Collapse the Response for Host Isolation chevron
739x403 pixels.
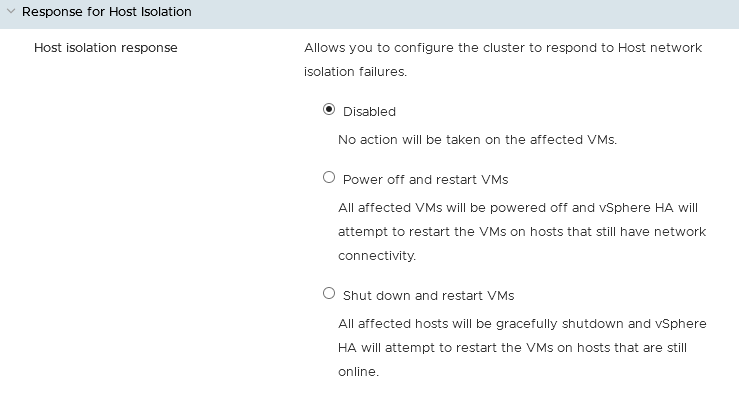coord(10,12)
